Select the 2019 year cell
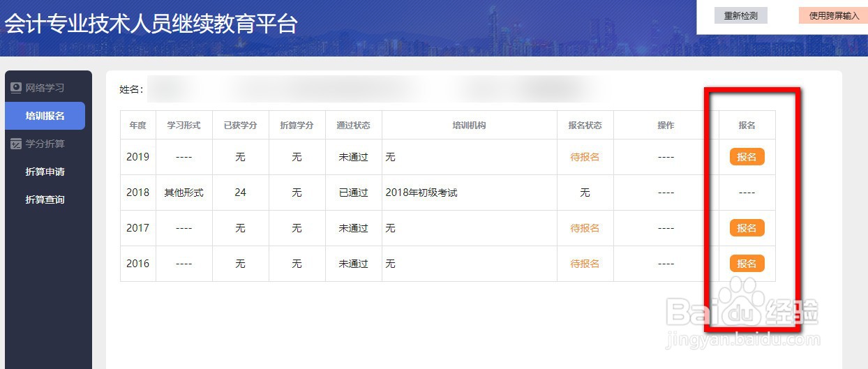Screen dimensions: 868x369 pyautogui.click(x=137, y=157)
